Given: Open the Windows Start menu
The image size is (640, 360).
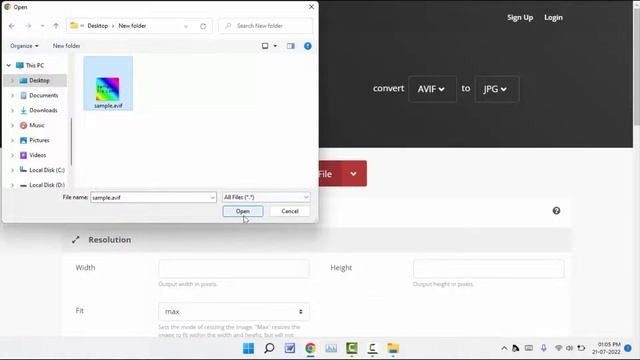Looking at the screenshot, I should coord(248,348).
